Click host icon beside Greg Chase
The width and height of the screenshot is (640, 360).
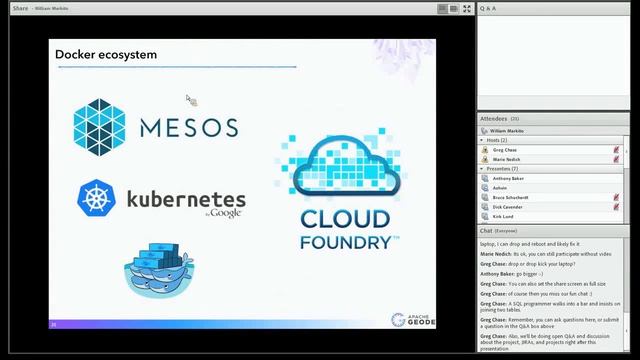(x=485, y=150)
